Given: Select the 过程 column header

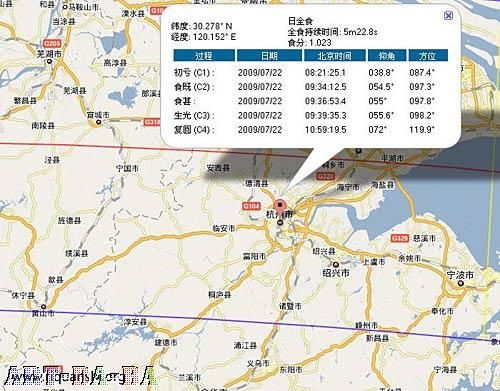Looking at the screenshot, I should [204, 55].
